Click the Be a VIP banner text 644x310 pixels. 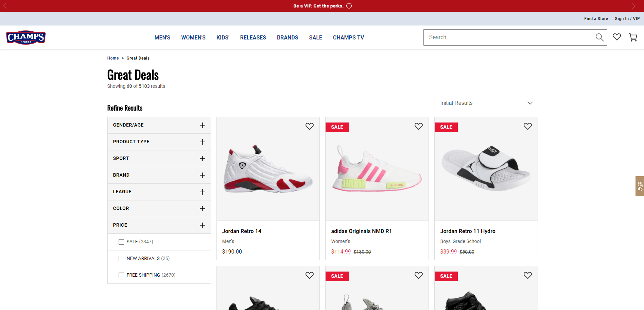[318, 6]
